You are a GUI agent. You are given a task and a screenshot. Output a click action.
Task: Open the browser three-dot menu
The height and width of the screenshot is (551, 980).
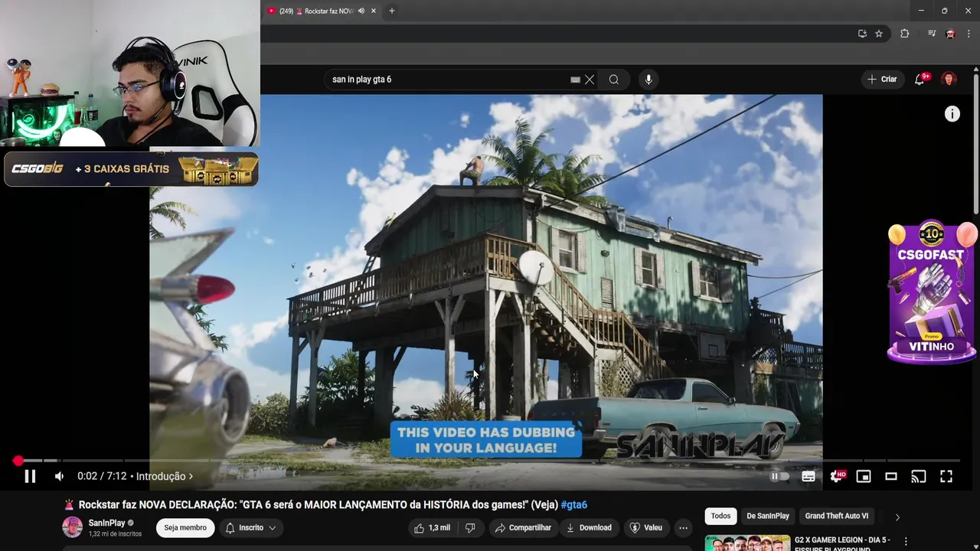click(x=969, y=34)
